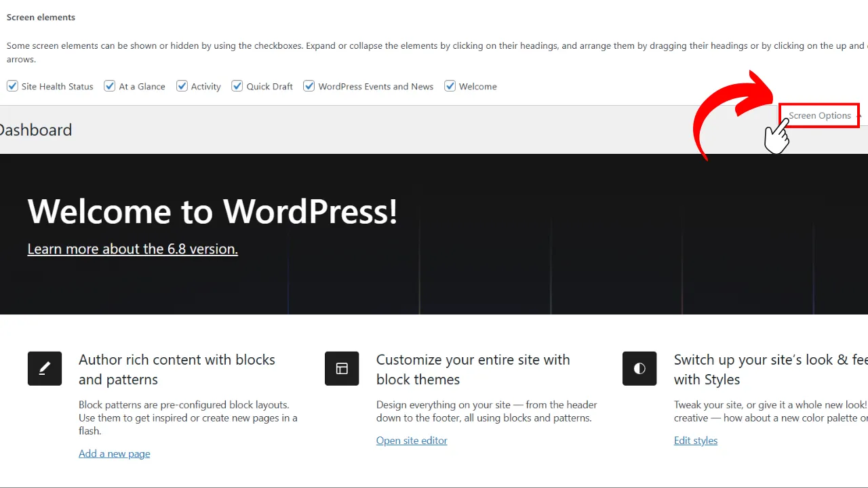Toggle WordPress Events and News checkbox
The width and height of the screenshot is (868, 488).
309,86
